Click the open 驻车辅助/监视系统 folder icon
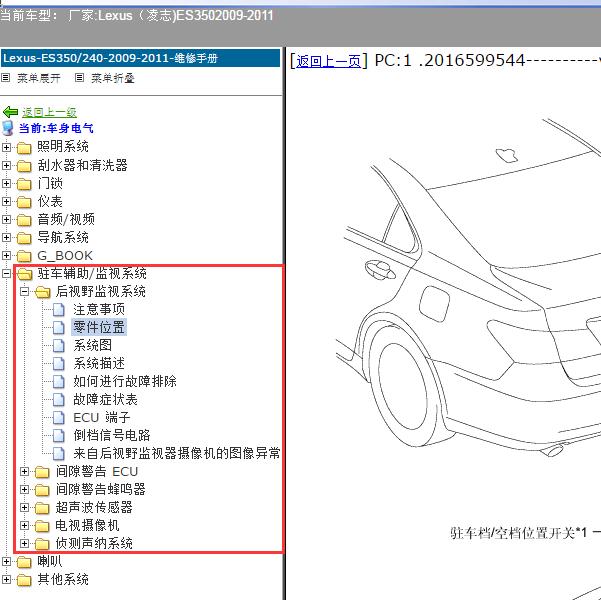Image resolution: width=601 pixels, height=600 pixels. click(25, 274)
